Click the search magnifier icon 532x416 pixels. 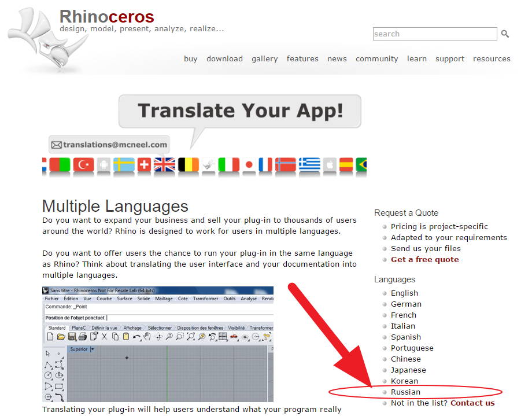pos(505,34)
